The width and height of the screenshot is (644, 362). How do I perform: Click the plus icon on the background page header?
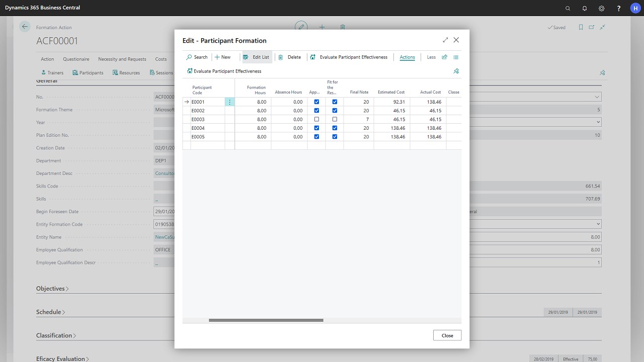coord(322,27)
